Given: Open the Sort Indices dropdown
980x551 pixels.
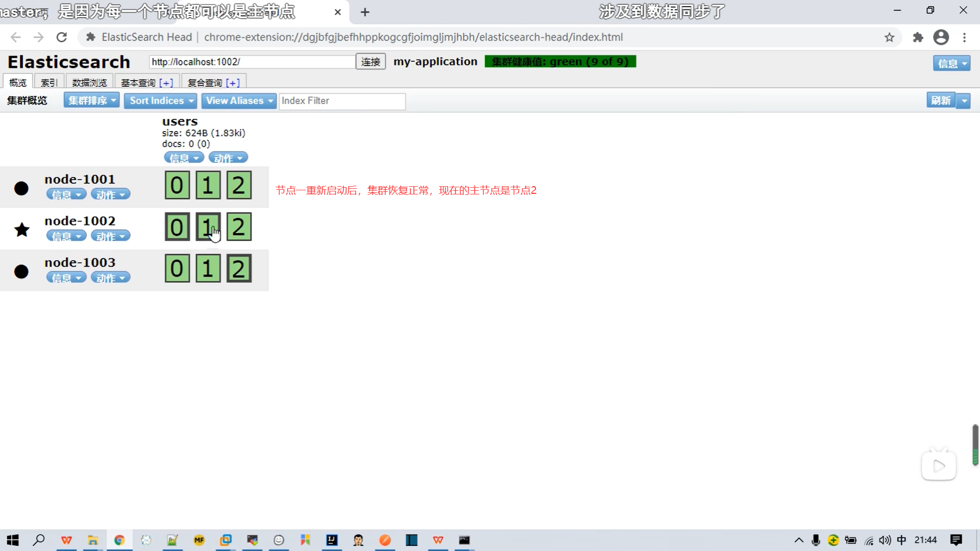Looking at the screenshot, I should pos(161,101).
